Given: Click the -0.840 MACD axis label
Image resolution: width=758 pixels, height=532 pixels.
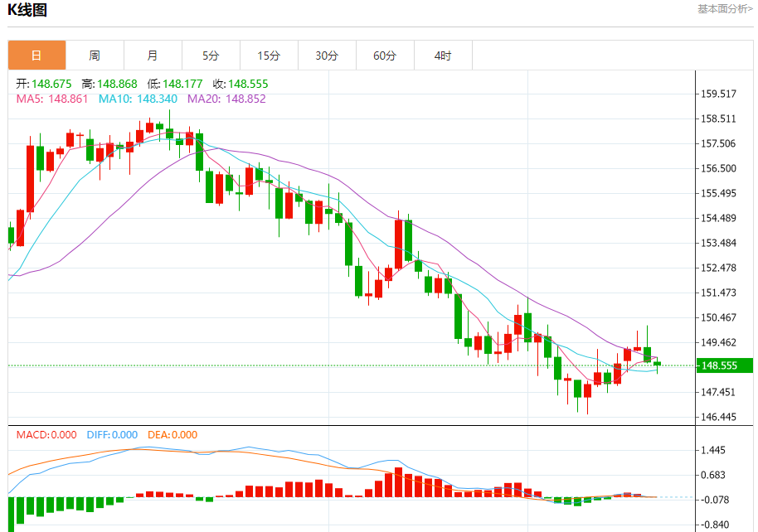Looking at the screenshot, I should pos(715,525).
